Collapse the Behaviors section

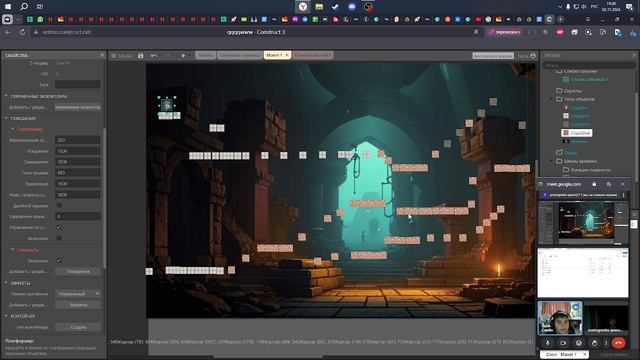[x=6, y=118]
